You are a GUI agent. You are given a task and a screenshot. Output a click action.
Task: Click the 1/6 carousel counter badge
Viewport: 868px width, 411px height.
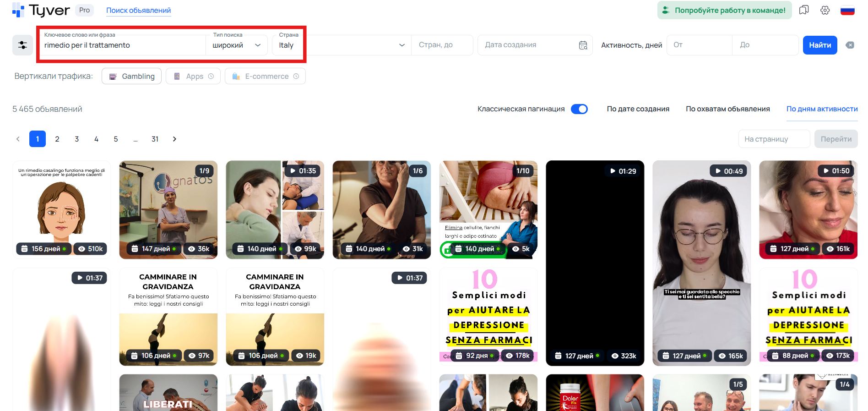418,171
